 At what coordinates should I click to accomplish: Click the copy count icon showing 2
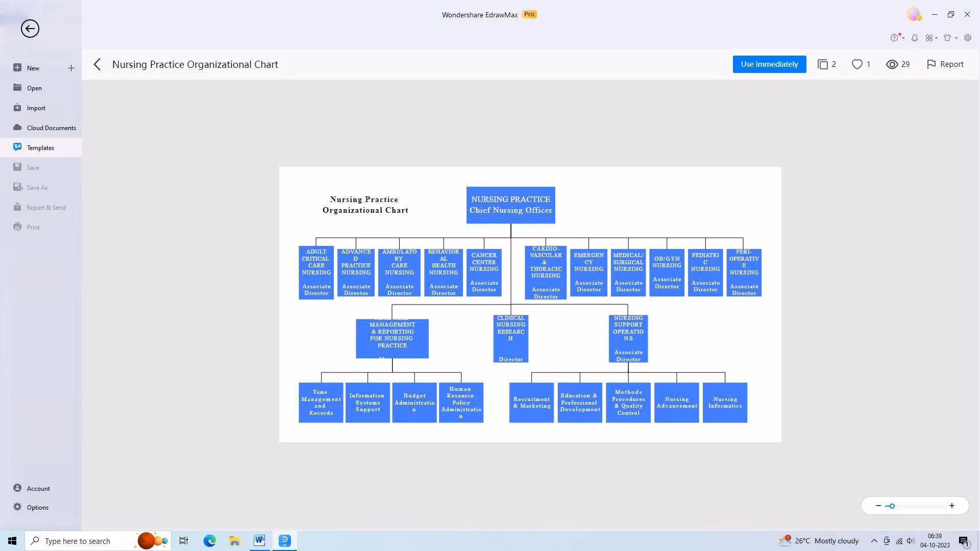tap(823, 64)
